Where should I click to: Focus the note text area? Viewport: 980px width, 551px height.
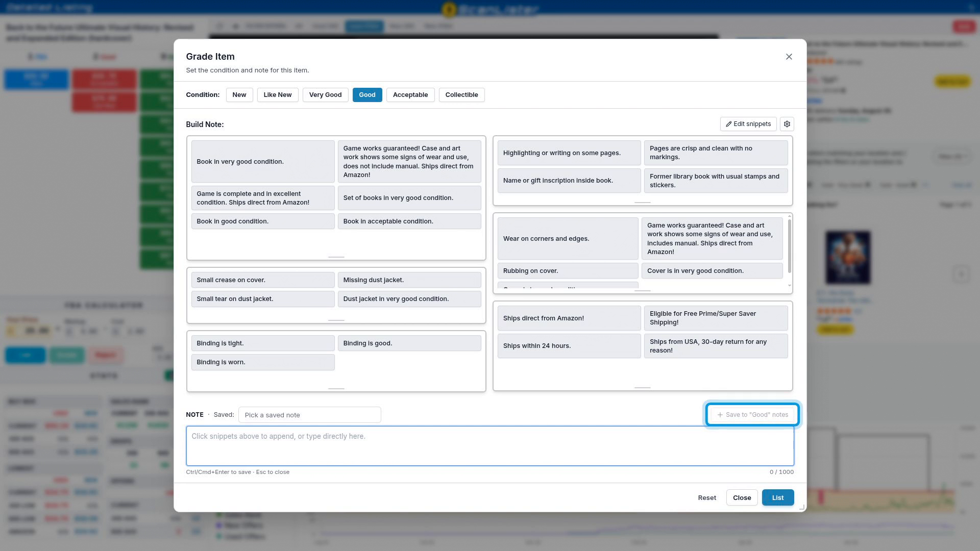tap(490, 446)
